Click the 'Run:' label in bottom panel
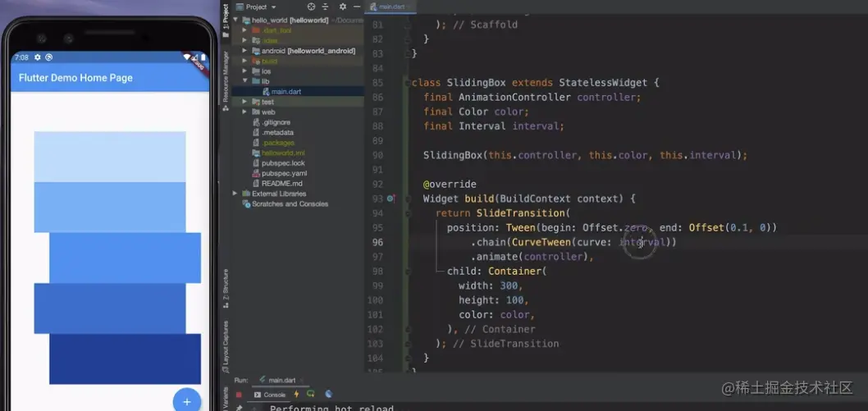The height and width of the screenshot is (411, 868). [241, 381]
